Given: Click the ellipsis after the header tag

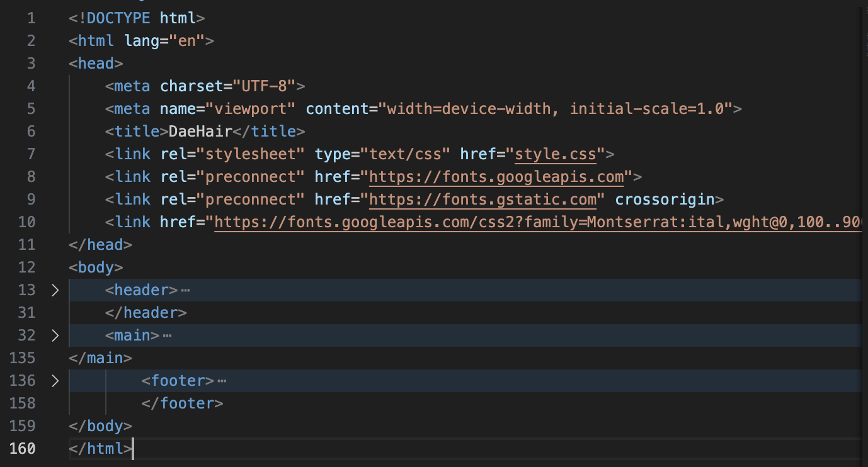Looking at the screenshot, I should 185,291.
